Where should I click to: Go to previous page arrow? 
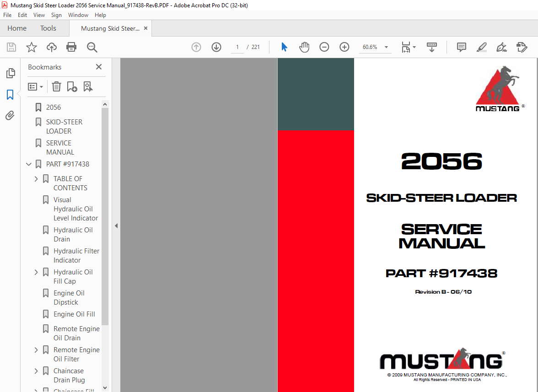(196, 47)
